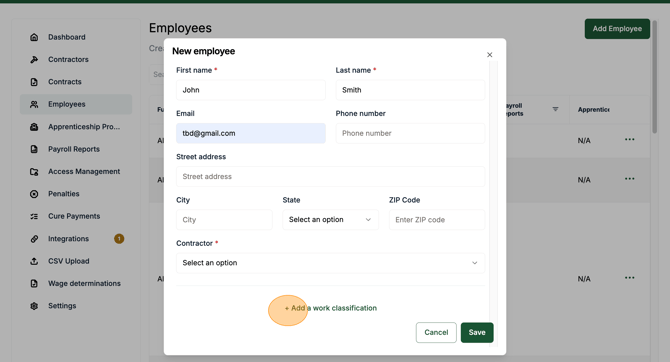This screenshot has width=670, height=362.
Task: Open Penalties page from sidebar
Action: tap(76, 194)
